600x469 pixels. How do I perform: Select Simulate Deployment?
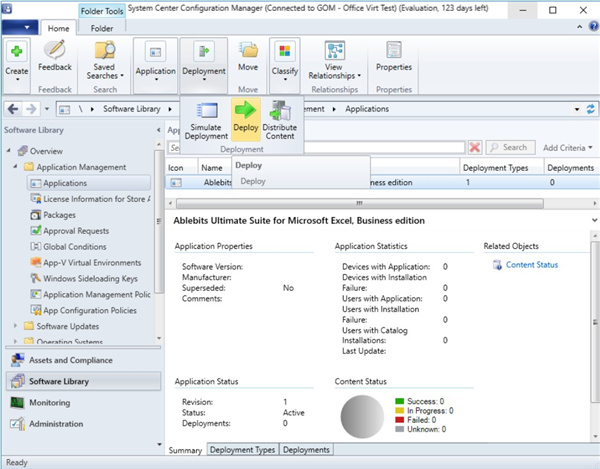pyautogui.click(x=206, y=121)
